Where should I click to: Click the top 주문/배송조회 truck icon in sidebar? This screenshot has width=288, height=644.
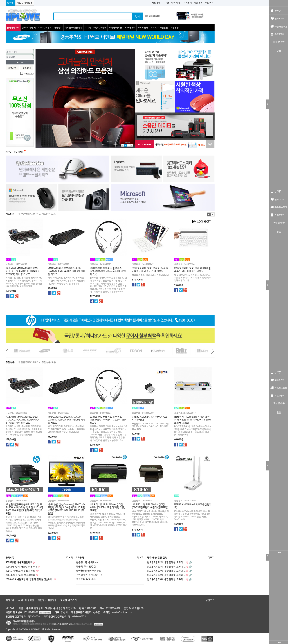pyautogui.click(x=272, y=26)
